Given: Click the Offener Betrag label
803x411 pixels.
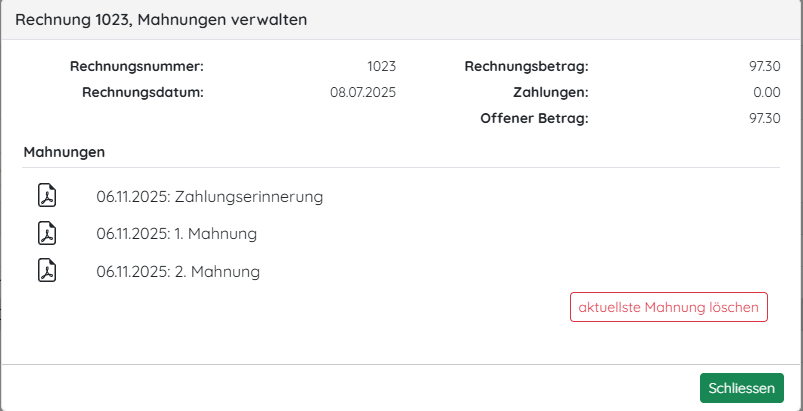Looking at the screenshot, I should (x=534, y=119).
